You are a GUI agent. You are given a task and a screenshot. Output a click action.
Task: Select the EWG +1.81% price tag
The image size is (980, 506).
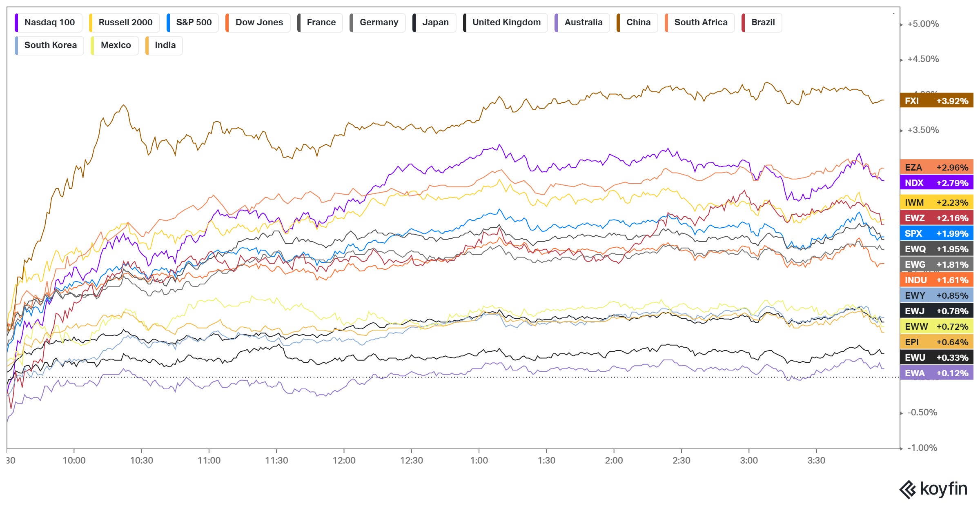click(936, 264)
